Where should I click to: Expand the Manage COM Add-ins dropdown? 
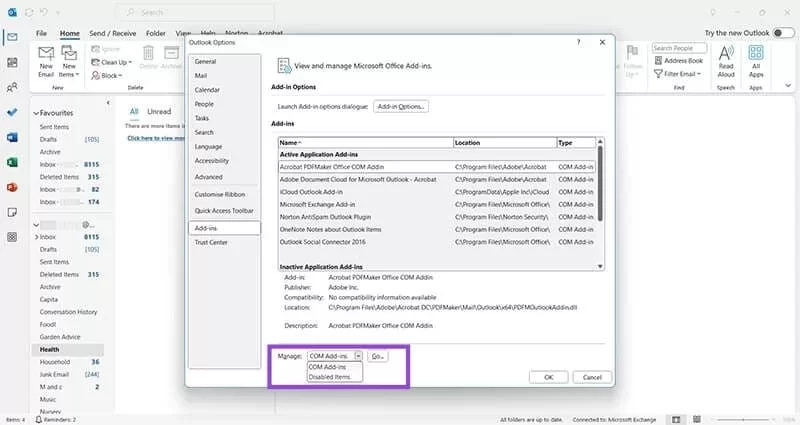click(358, 355)
